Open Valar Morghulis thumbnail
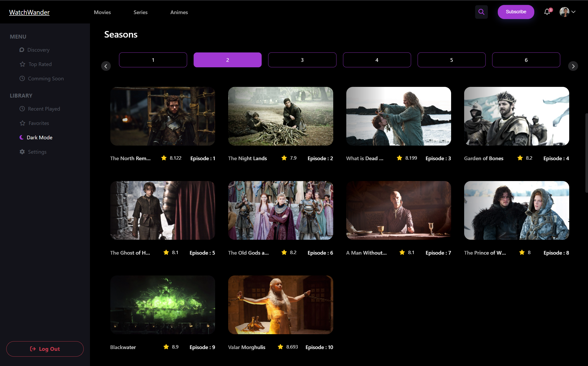This screenshot has width=588, height=366. (281, 305)
